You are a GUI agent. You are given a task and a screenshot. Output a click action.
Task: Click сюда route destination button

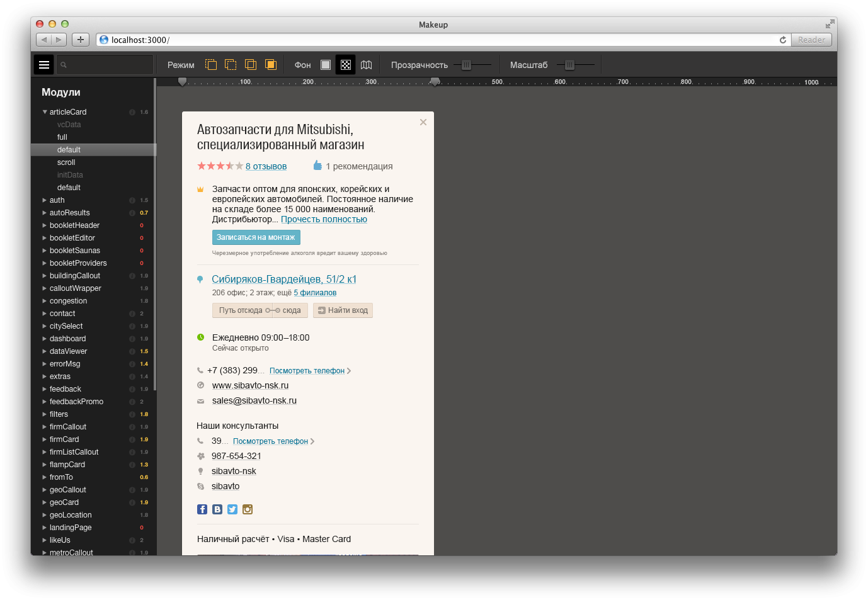[291, 310]
